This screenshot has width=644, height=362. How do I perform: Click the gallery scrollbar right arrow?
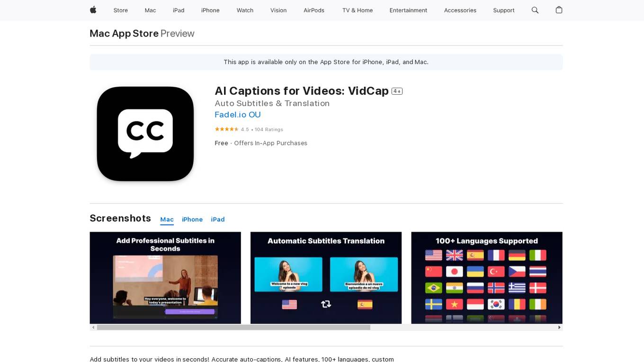(x=559, y=327)
